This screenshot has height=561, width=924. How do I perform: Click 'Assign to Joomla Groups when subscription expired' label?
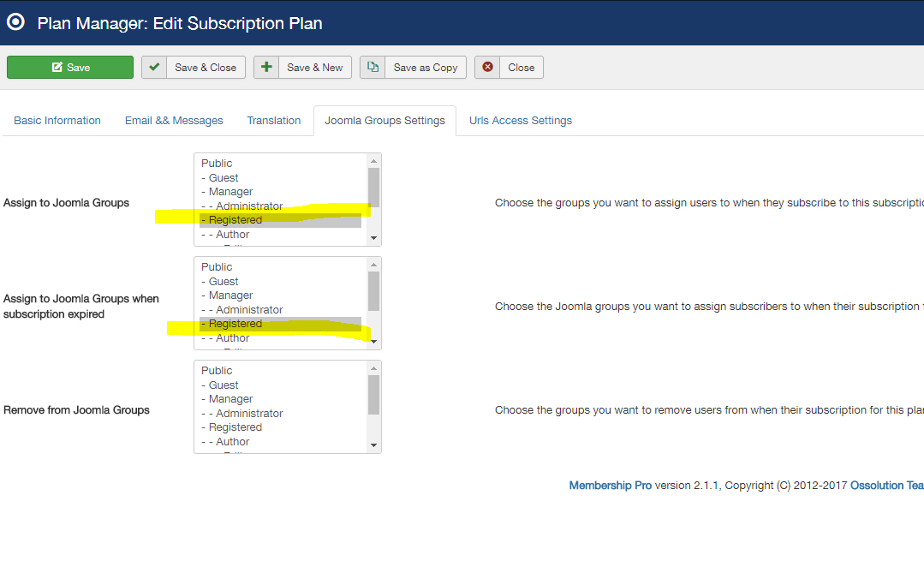click(81, 307)
